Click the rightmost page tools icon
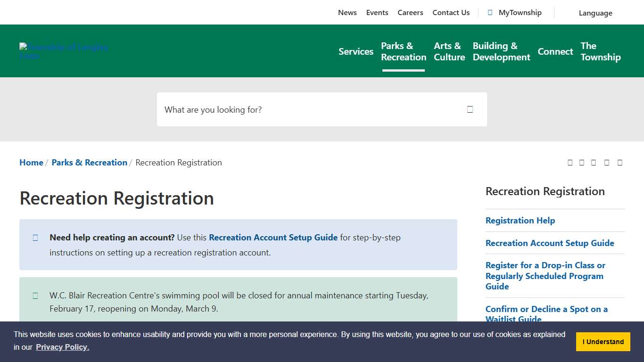 point(619,162)
